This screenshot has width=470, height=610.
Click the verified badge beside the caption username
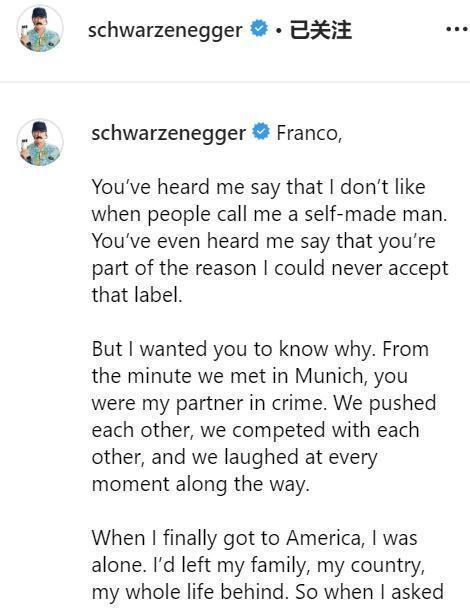point(261,131)
